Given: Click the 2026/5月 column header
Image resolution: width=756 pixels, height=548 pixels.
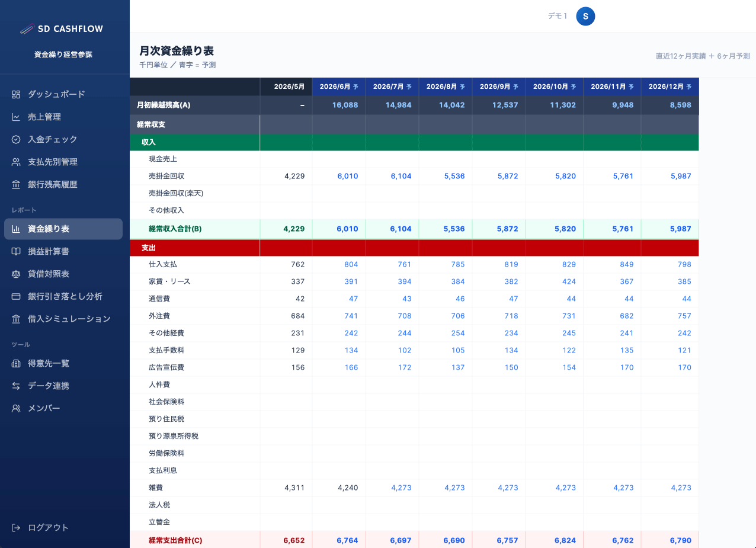Looking at the screenshot, I should [x=286, y=86].
